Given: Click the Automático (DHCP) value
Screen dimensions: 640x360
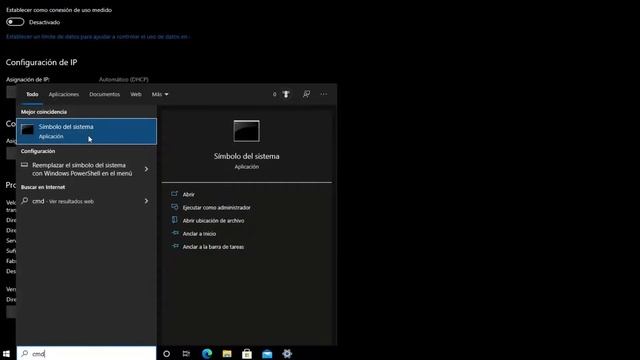Looking at the screenshot, I should click(x=124, y=80).
